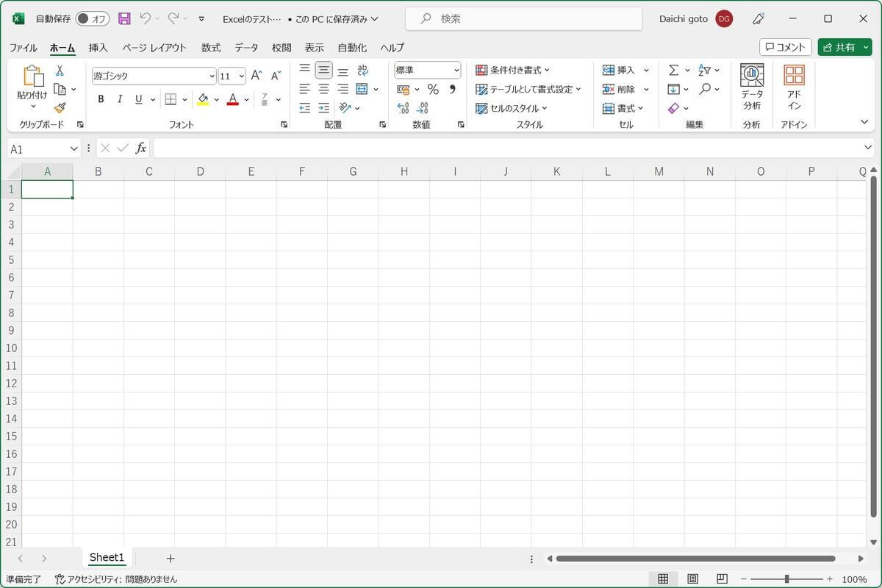Click the Borders icon
The width and height of the screenshot is (882, 588).
click(x=171, y=99)
